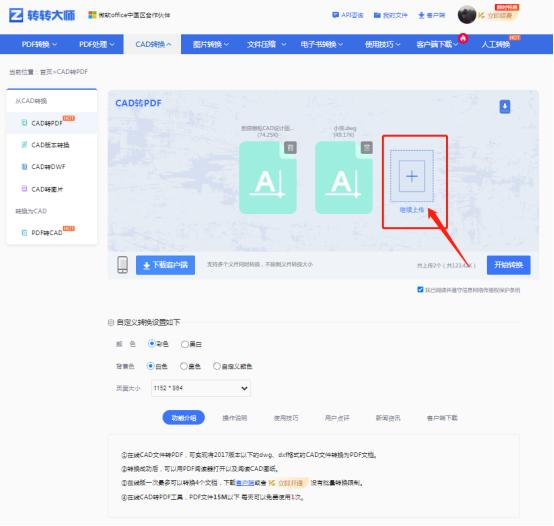The width and height of the screenshot is (554, 526).
Task: Select the 自定义颜色 background radio option
Action: coord(217,366)
